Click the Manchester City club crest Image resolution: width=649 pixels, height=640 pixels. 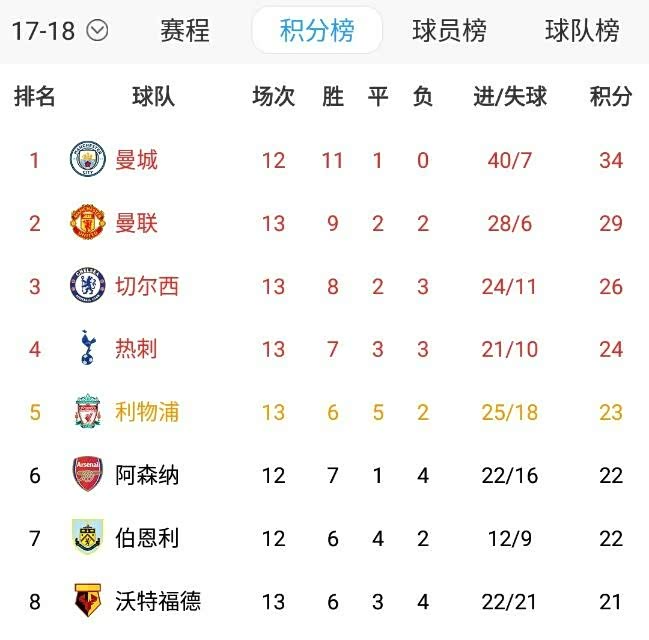87,160
